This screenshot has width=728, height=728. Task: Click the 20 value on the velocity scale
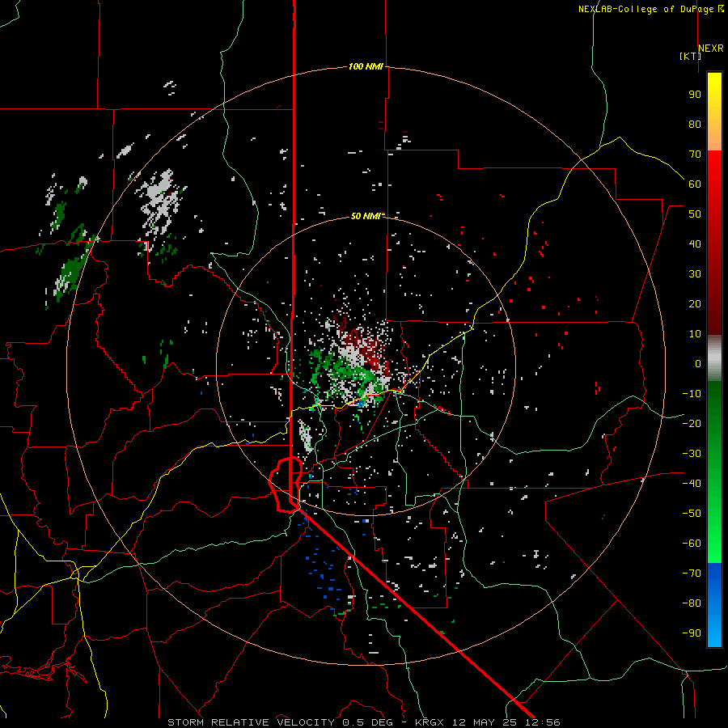(x=695, y=303)
